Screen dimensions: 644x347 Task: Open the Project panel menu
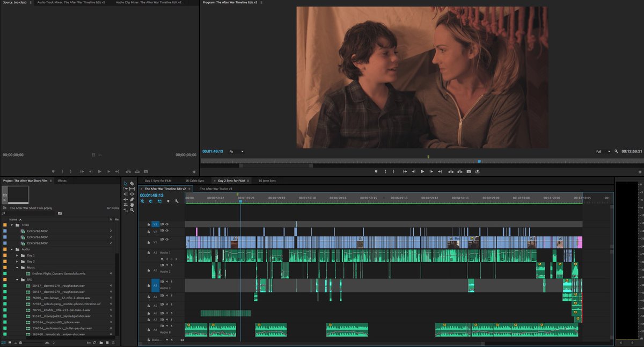(x=51, y=180)
